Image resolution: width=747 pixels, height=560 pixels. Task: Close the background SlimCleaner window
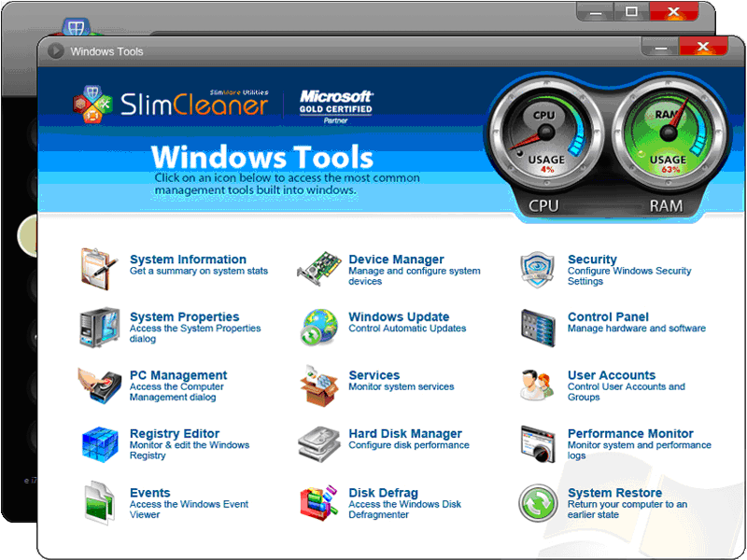tap(673, 11)
